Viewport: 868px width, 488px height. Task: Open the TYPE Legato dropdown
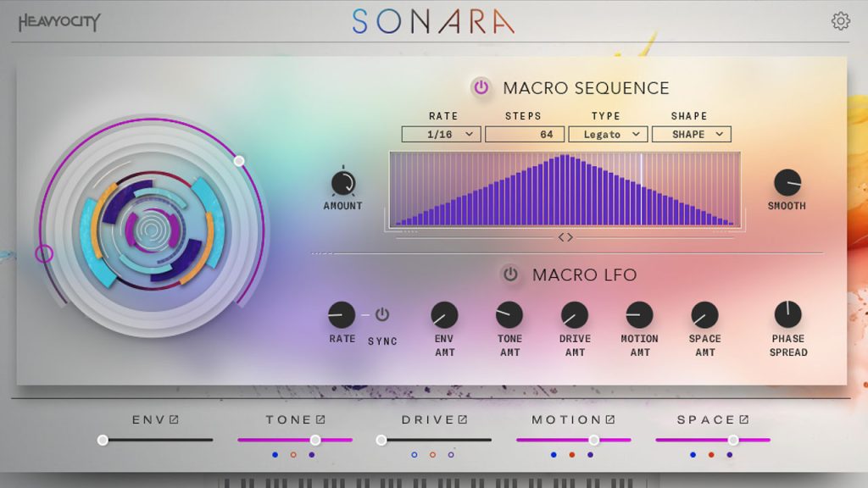tap(608, 134)
